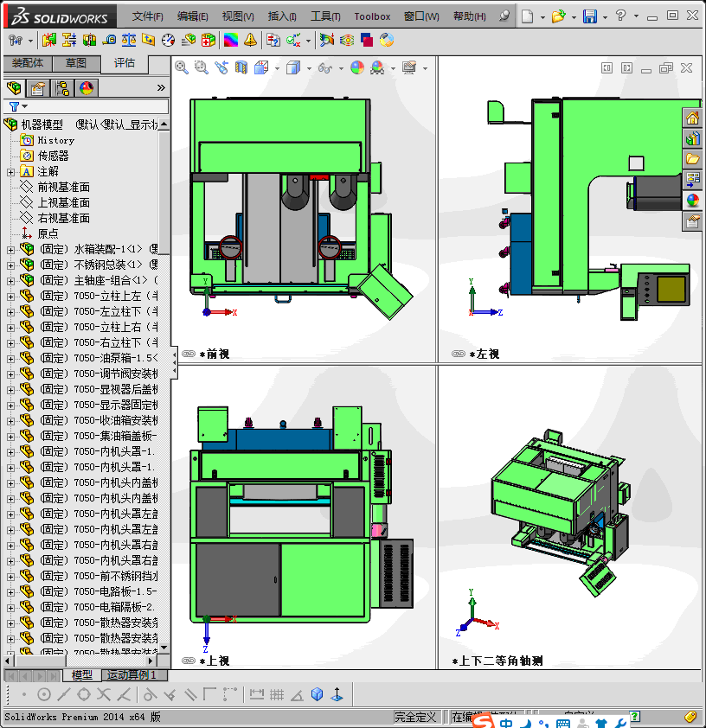The image size is (706, 728).
Task: Click the Assembly Visualization icon
Action: pos(188,40)
